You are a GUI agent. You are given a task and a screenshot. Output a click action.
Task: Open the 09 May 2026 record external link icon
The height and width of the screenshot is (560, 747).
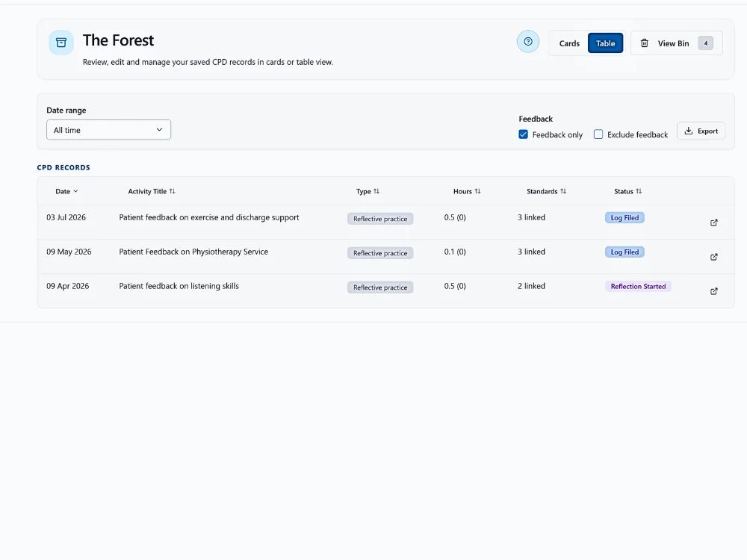713,257
